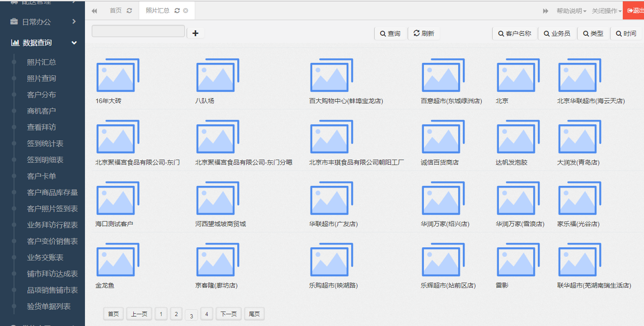Filter by 客户名称 button
The height and width of the screenshot is (326, 644).
pyautogui.click(x=514, y=33)
